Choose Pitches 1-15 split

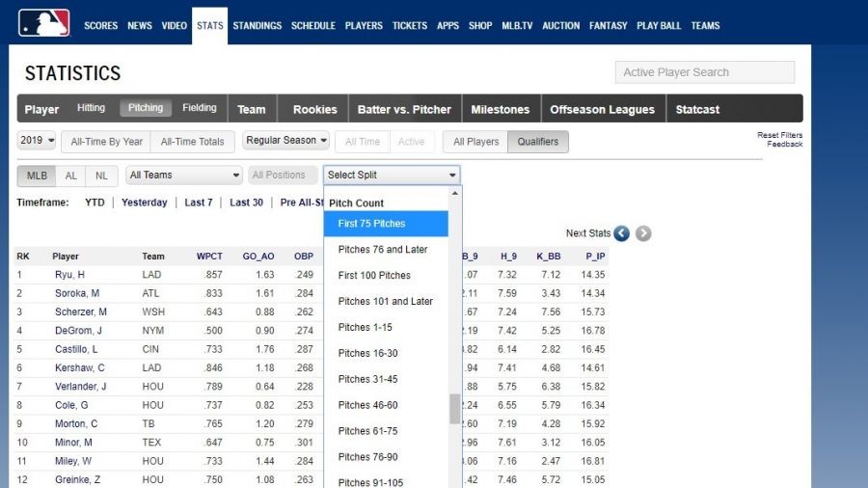point(386,328)
